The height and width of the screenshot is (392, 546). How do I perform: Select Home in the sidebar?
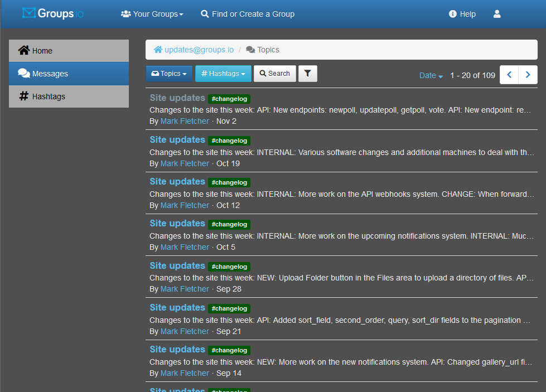point(69,51)
